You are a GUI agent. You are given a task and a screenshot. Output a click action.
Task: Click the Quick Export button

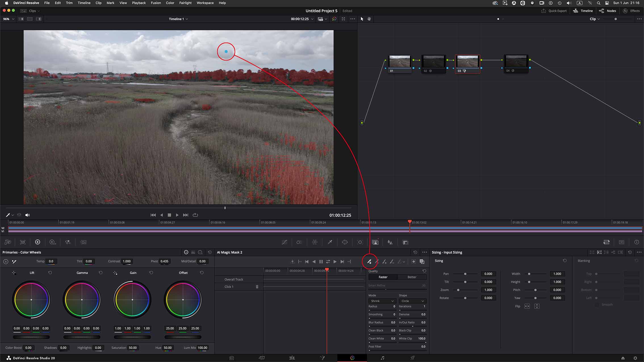point(554,11)
